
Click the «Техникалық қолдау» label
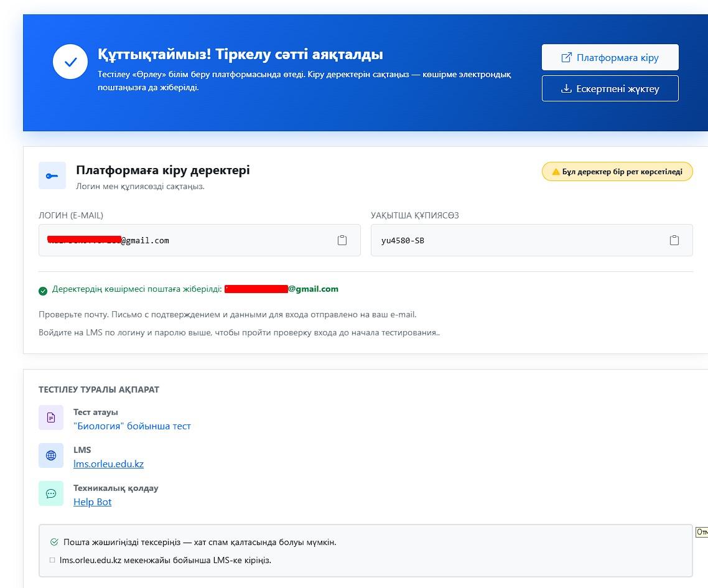116,488
